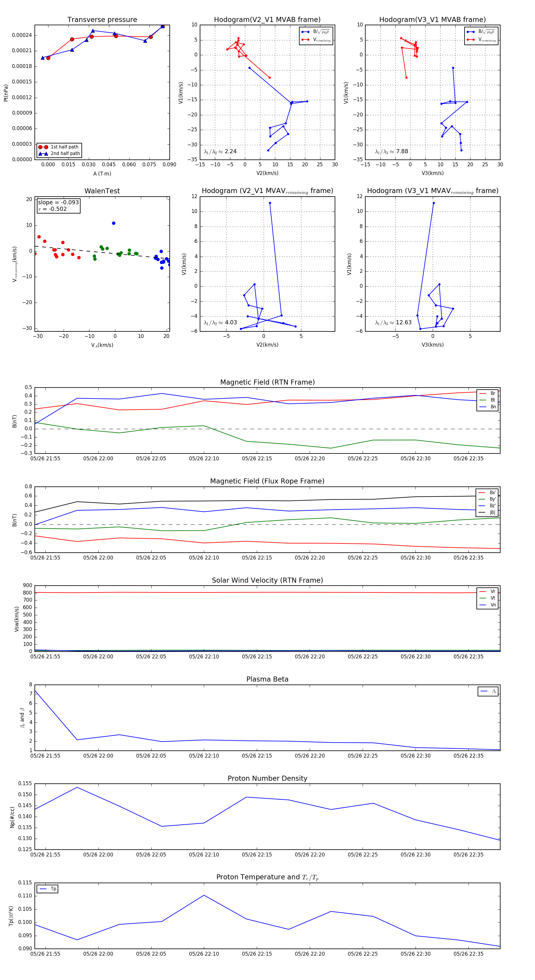Click the 'Proton Temperature and Te/Tp' title
The image size is (535, 980).
267,877
